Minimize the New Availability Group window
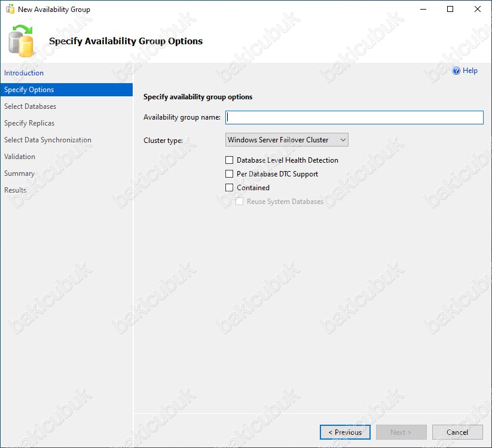Viewport: 492px width, 448px height. point(423,9)
